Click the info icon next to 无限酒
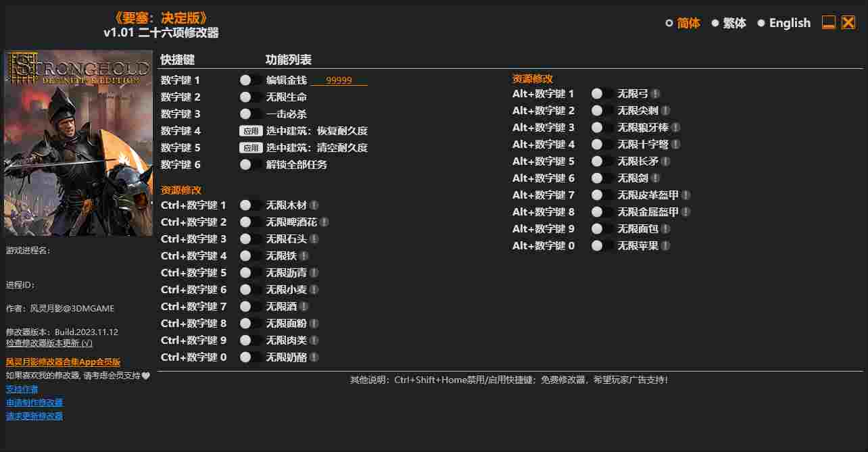Screen dimensions: 868x452 point(304,306)
